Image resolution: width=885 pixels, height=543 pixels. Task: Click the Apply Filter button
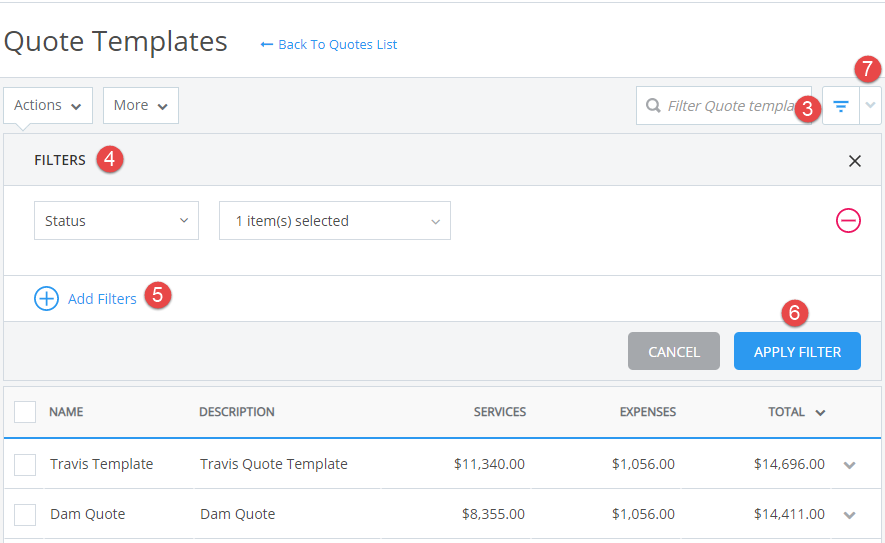pyautogui.click(x=797, y=351)
